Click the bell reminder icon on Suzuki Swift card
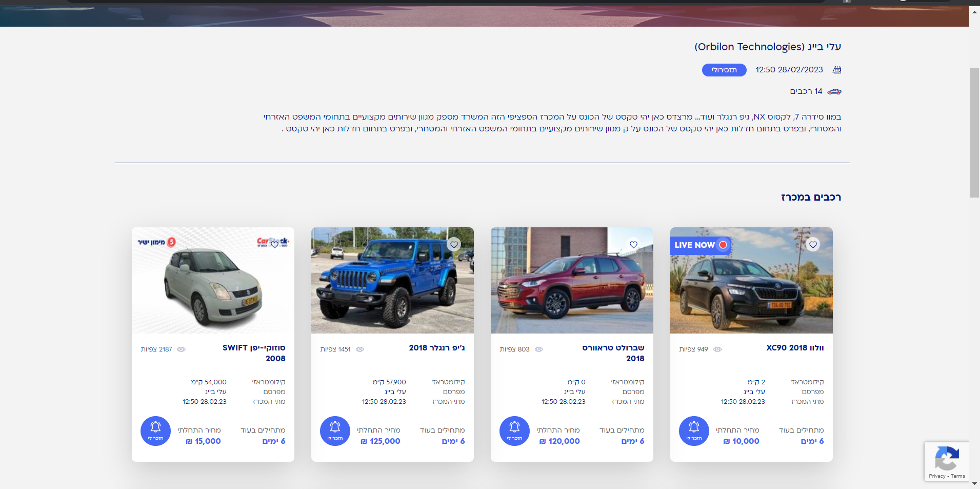Viewport: 980px width, 489px height. pos(155,431)
